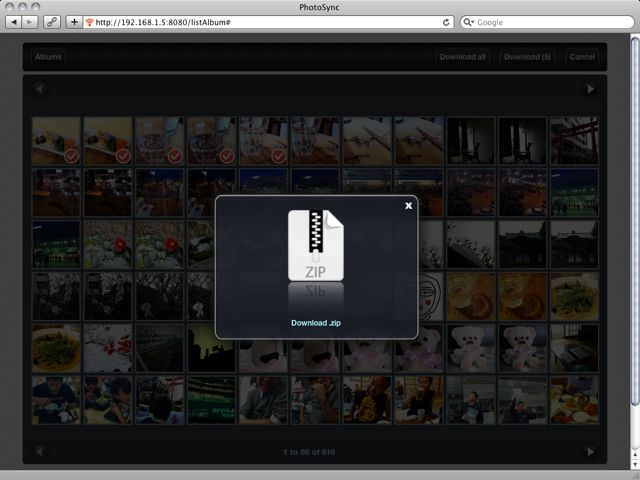
Task: Uncheck the first thumbnail's red checkmark
Action: (71, 156)
